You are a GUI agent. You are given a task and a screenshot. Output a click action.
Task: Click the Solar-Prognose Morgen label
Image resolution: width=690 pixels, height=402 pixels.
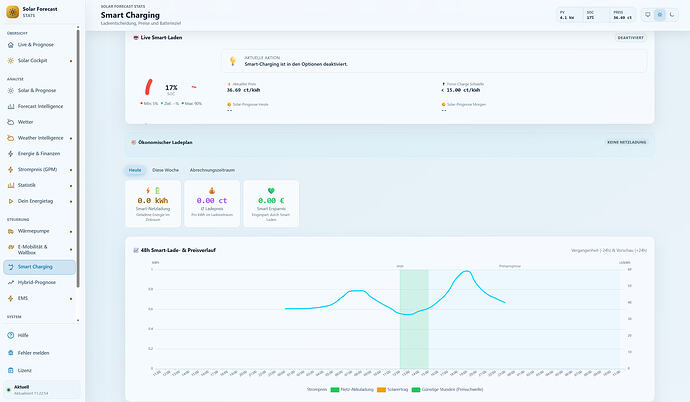[x=466, y=105]
